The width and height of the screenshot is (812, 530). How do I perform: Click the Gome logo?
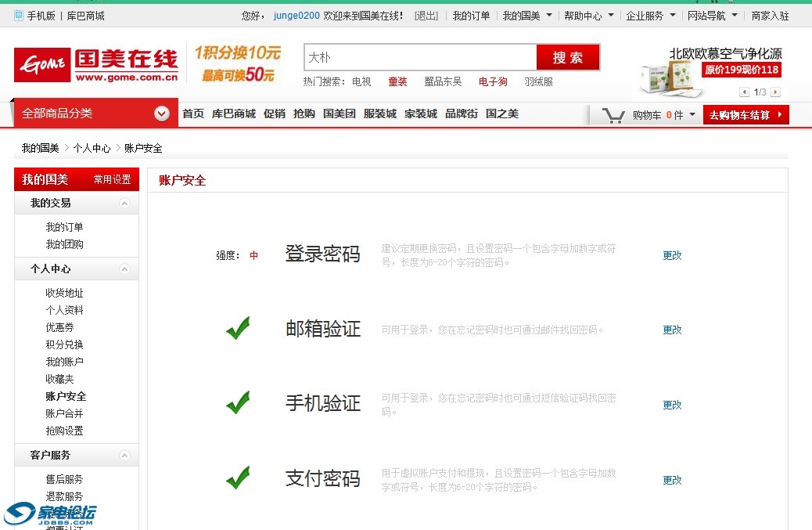tap(96, 65)
